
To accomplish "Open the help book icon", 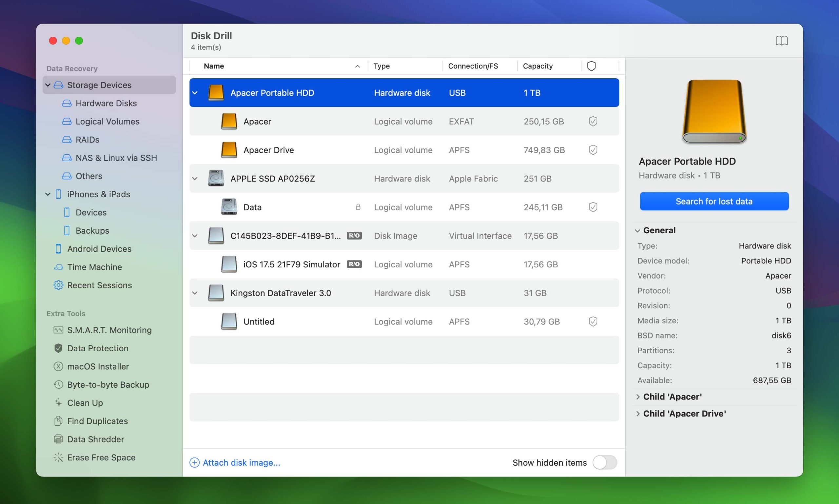I will pyautogui.click(x=781, y=41).
